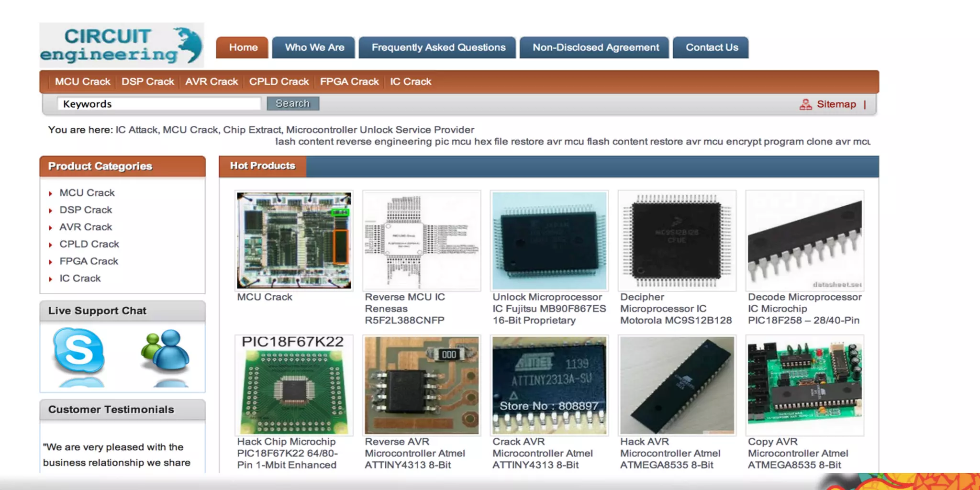Click the Search button
Screen dimensions: 980x490
[293, 103]
